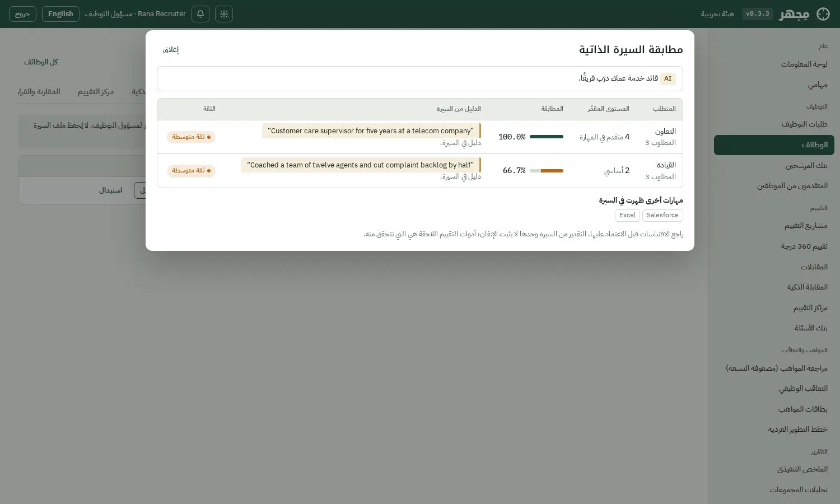The image size is (840, 504).
Task: Open الملخص التنفيذي in the sidebar
Action: pos(774,469)
